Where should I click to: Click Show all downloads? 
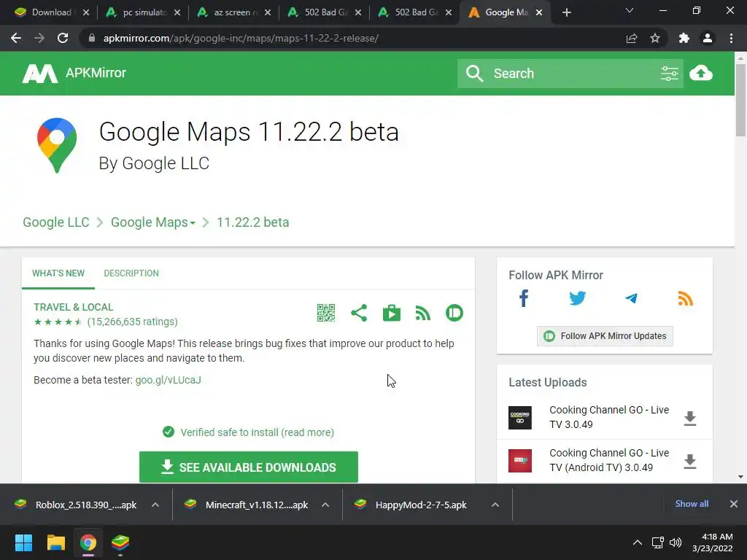[x=692, y=504]
